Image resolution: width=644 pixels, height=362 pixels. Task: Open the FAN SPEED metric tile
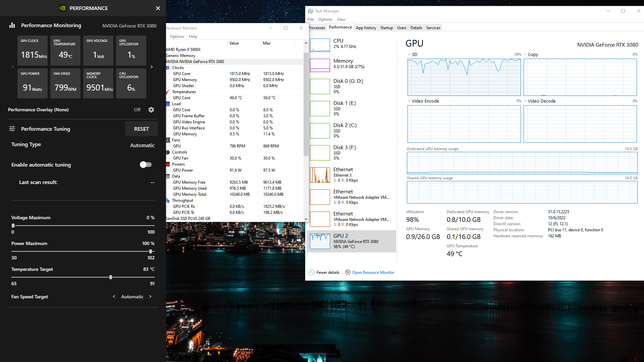pyautogui.click(x=65, y=83)
